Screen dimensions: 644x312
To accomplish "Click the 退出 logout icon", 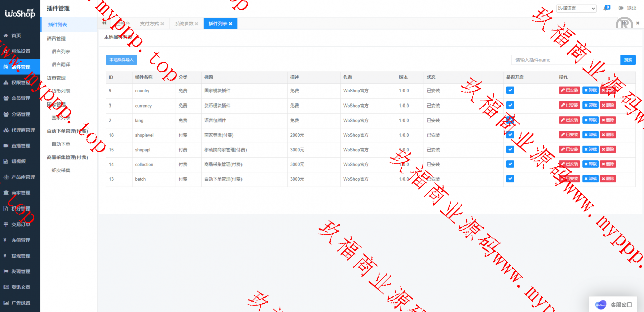I will (621, 8).
